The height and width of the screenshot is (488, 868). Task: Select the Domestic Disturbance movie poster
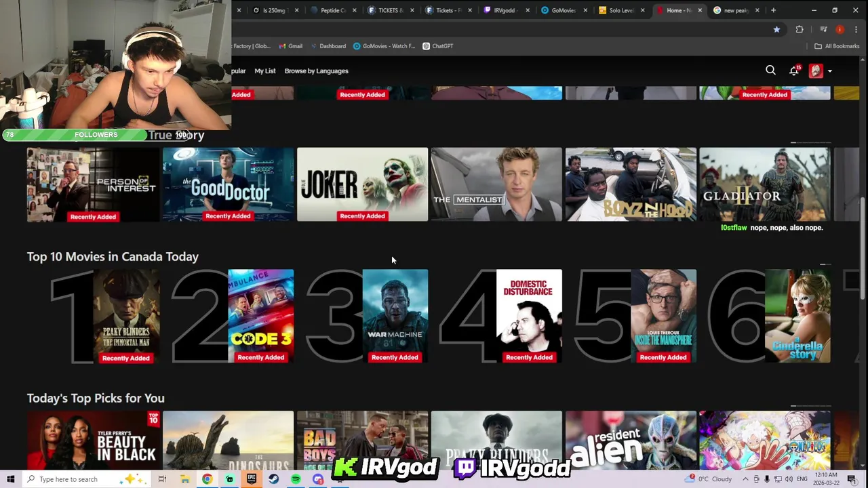[x=529, y=316]
